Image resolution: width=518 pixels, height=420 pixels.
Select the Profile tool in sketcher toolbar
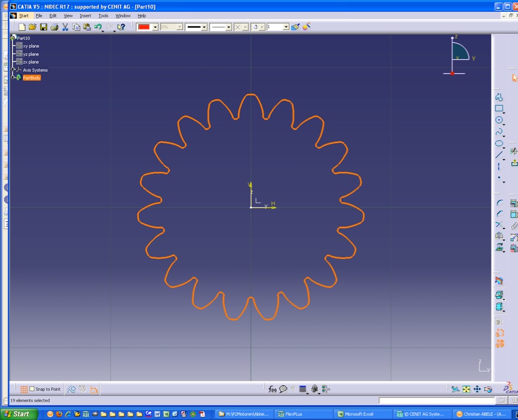click(499, 97)
